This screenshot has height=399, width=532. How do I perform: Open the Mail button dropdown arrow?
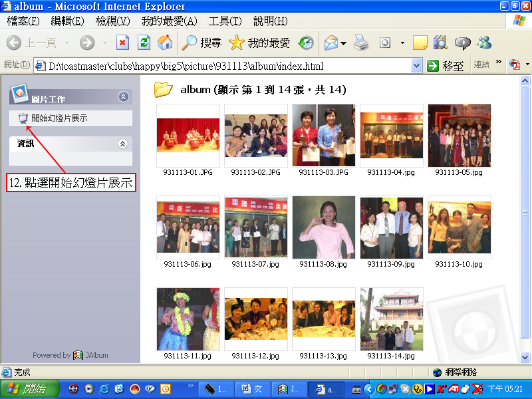point(343,44)
